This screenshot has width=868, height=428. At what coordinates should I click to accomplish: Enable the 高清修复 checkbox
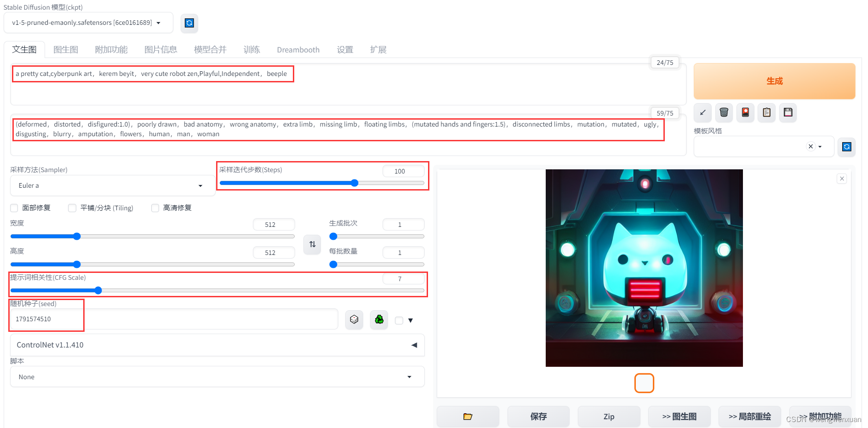pyautogui.click(x=155, y=208)
